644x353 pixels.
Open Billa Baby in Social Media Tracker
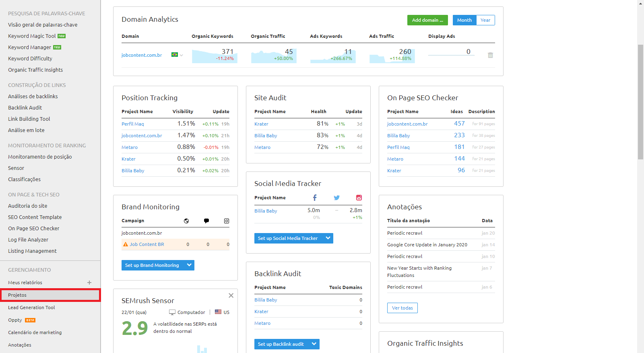point(266,211)
